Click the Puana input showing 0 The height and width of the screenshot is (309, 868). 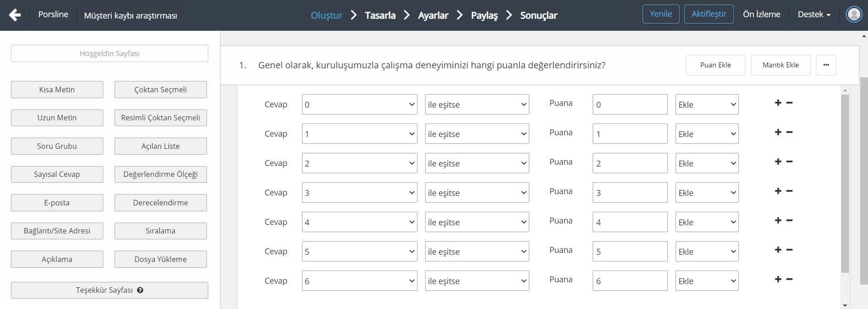pos(630,105)
